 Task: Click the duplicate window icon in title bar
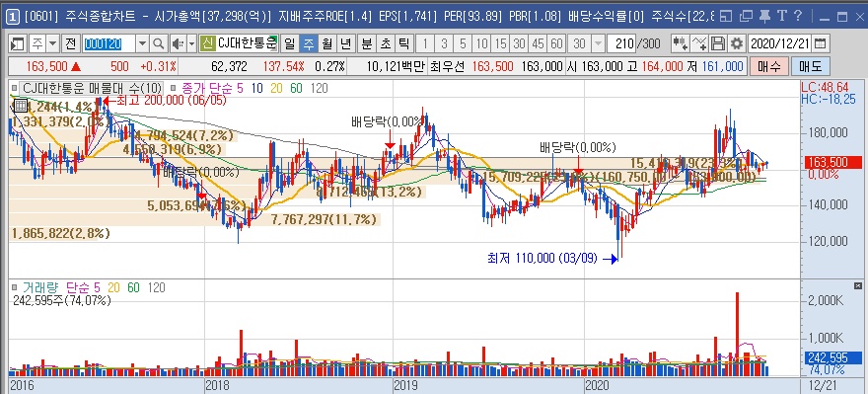point(747,16)
